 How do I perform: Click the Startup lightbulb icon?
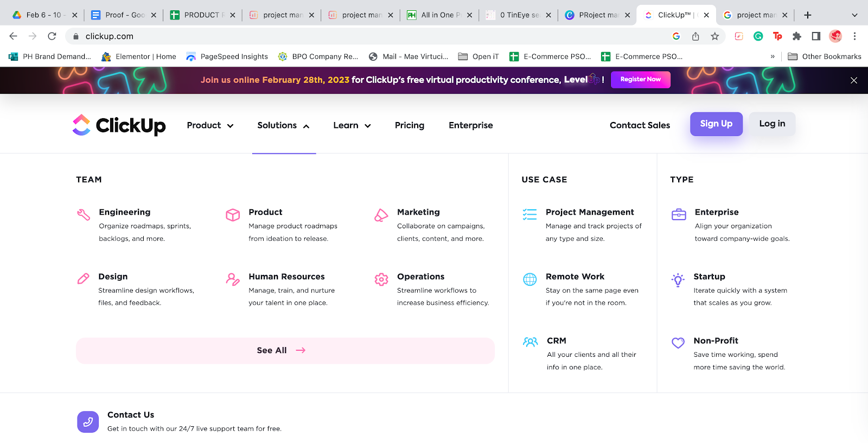click(678, 280)
